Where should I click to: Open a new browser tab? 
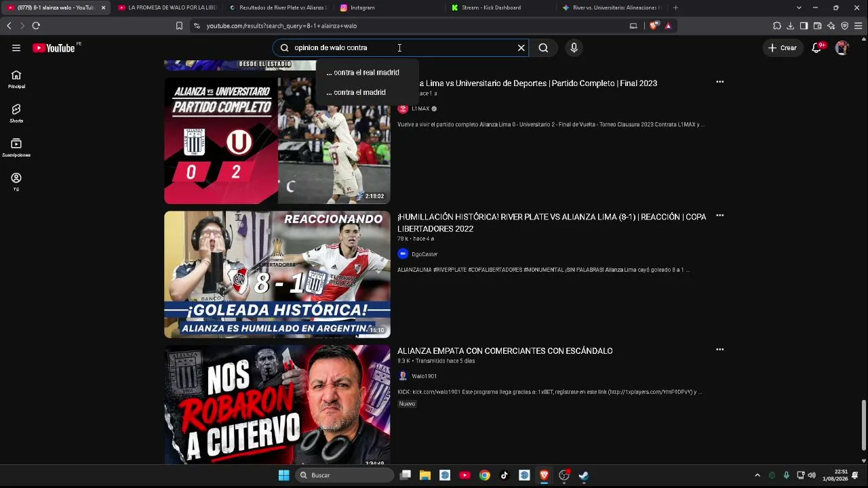675,7
